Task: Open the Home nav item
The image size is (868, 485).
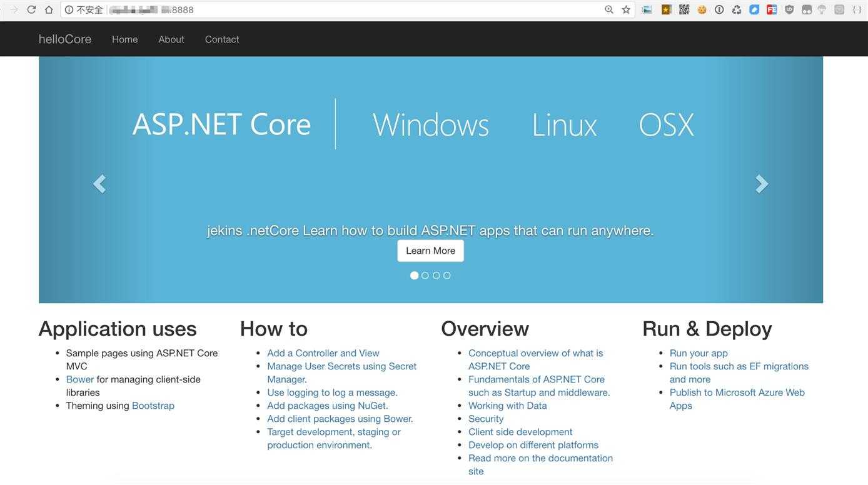Action: 125,39
